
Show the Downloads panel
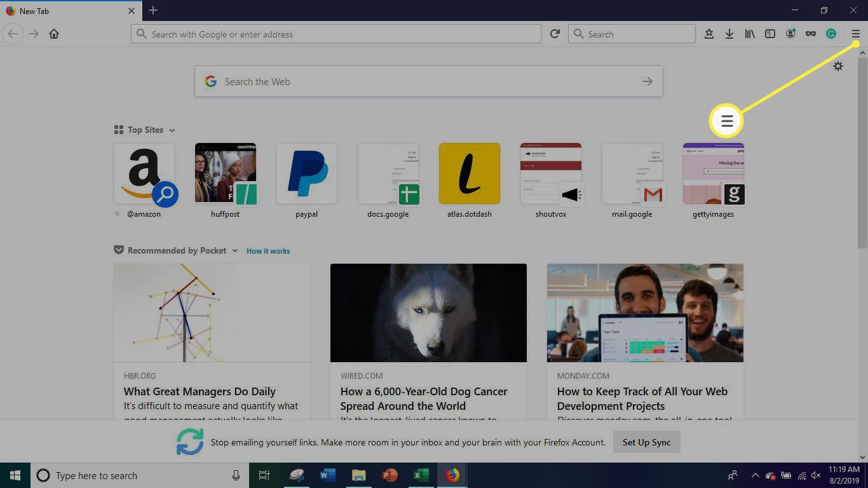pos(729,34)
